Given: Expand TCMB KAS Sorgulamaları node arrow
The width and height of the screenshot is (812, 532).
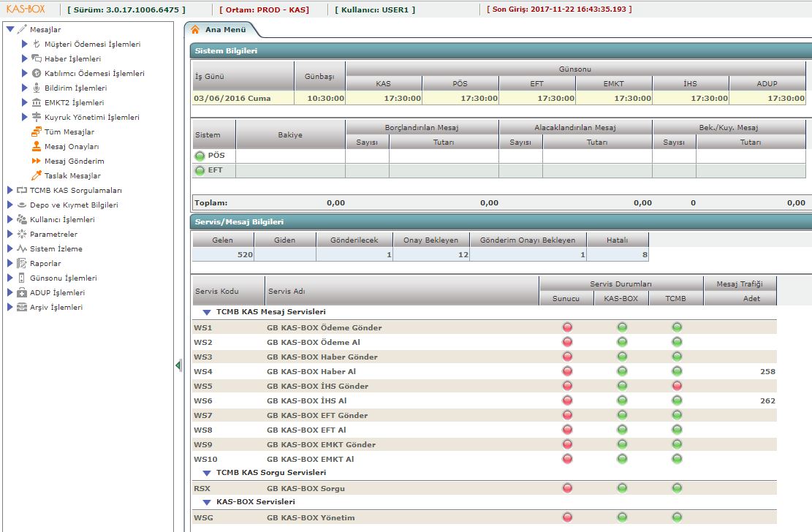Looking at the screenshot, I should (10, 190).
